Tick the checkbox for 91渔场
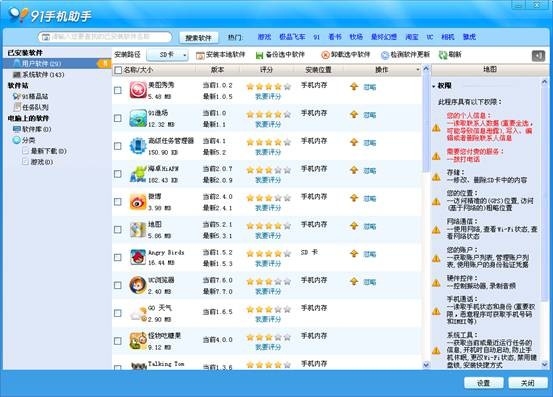The height and width of the screenshot is (397, 553). point(118,118)
